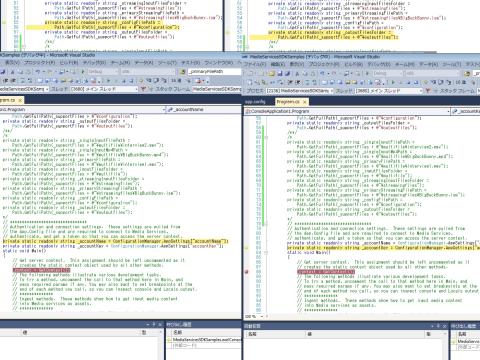Open Debug configuration dropdown in right window
The width and height of the screenshot is (480, 360).
pos(388,73)
